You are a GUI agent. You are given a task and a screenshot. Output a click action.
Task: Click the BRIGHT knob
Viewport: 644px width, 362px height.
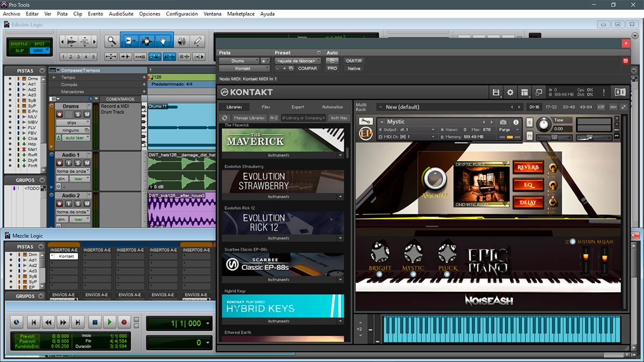380,252
